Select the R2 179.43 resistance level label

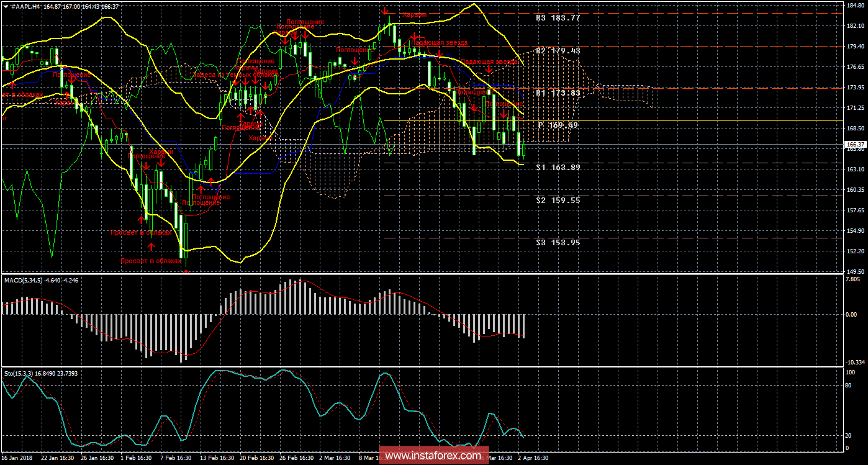558,50
